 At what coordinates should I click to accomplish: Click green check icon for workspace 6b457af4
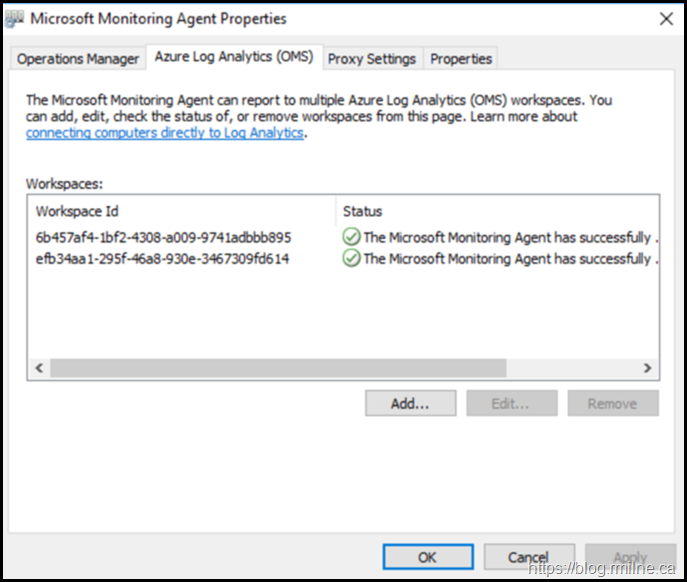(x=351, y=237)
